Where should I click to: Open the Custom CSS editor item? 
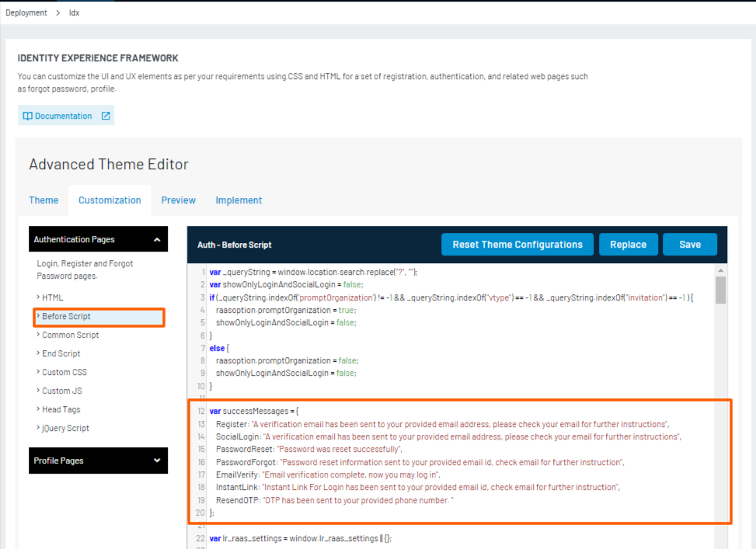click(64, 373)
